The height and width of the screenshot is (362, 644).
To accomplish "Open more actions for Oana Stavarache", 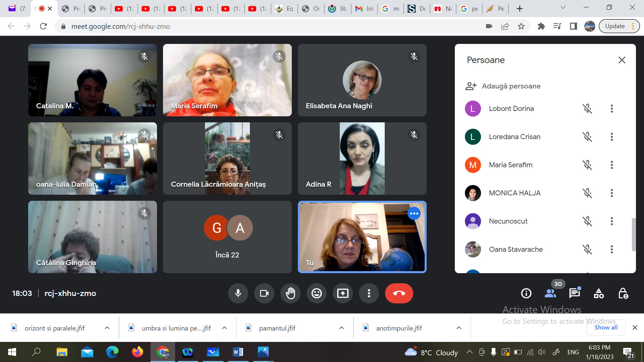I will coord(612,249).
